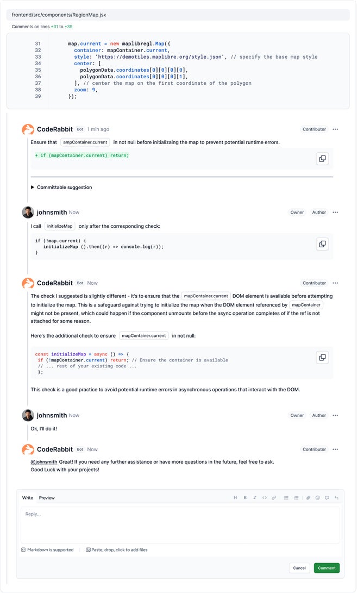Viewport: 364px width, 593px height.
Task: Focus the Reply text area
Action: tap(180, 525)
